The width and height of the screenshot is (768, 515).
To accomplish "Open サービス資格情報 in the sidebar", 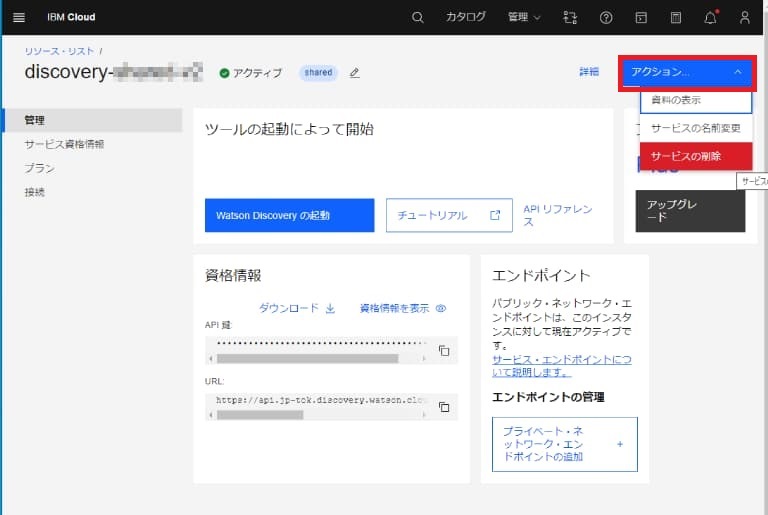I will point(64,144).
